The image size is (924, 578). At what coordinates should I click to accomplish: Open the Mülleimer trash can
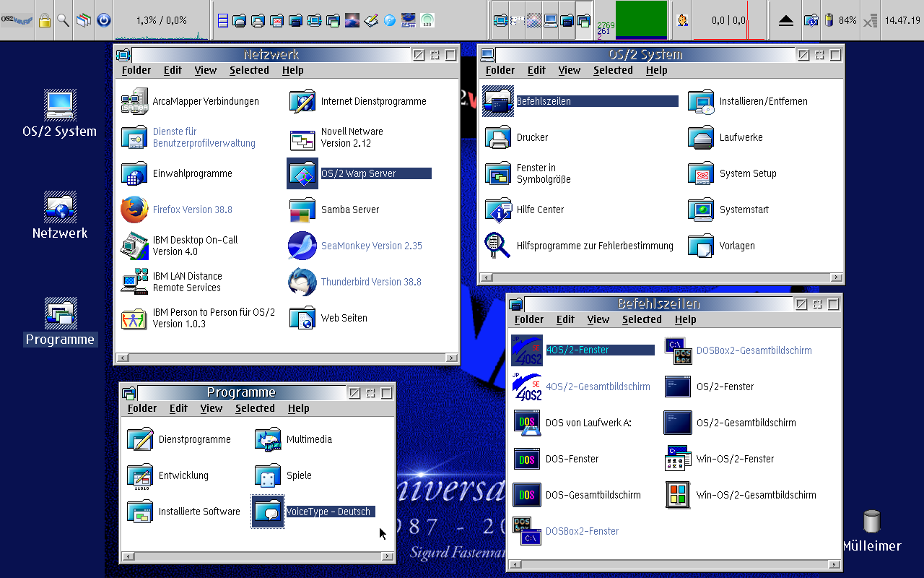[872, 522]
